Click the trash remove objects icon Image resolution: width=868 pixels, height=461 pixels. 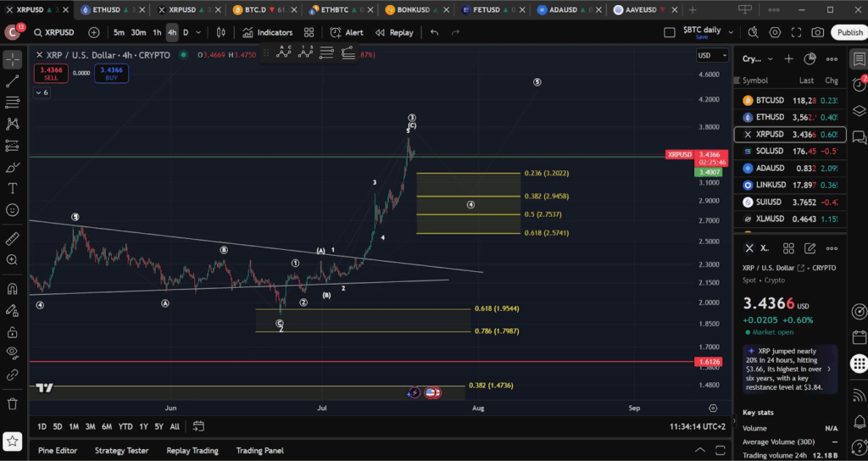[x=12, y=403]
